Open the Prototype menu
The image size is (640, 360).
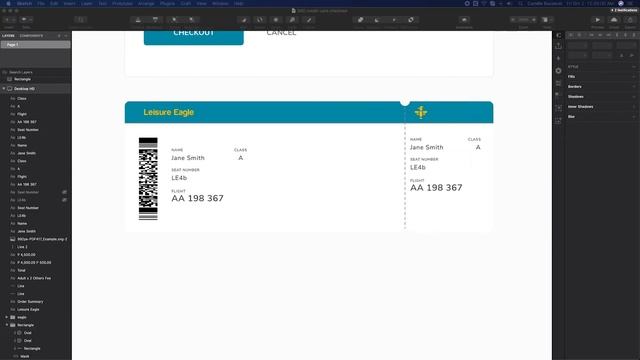122,3
